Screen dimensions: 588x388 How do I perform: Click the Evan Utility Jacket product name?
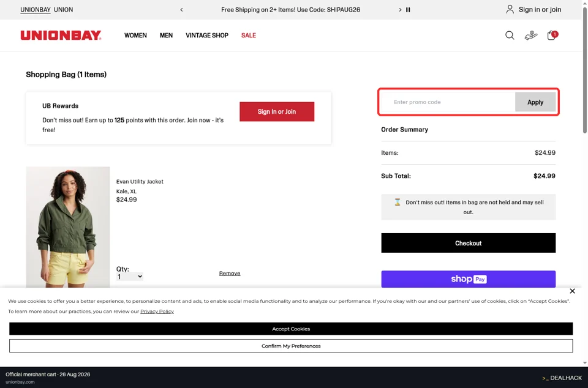pos(140,182)
